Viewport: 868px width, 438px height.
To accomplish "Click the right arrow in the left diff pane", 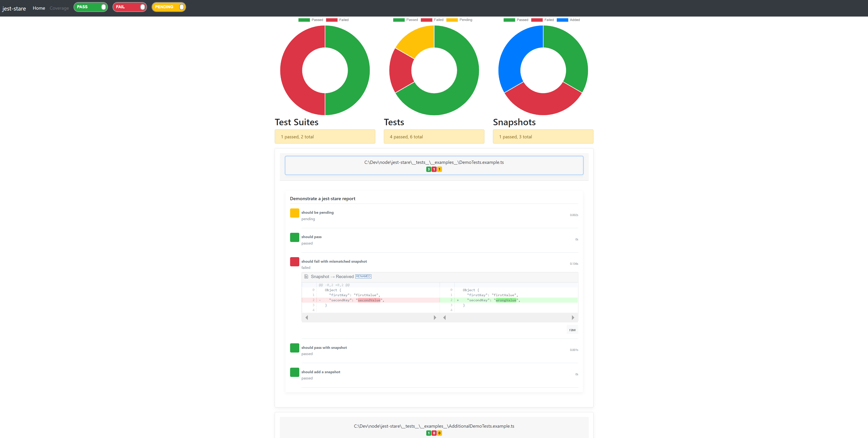I will 435,317.
